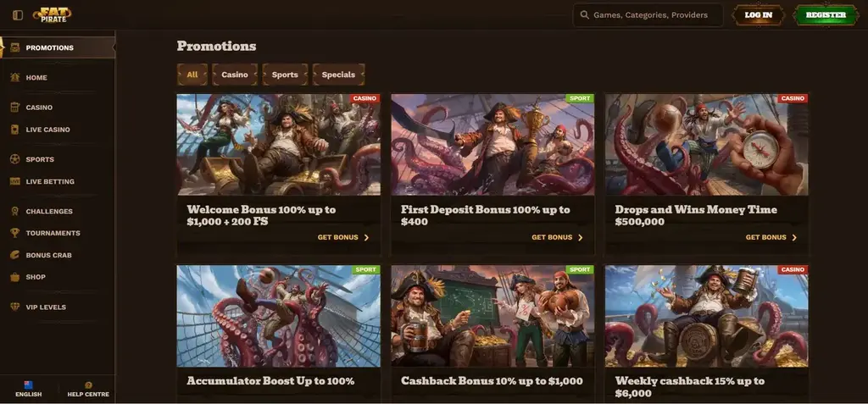Click the Accumulator Boost Up to 100% title
This screenshot has width=868, height=404.
[270, 381]
